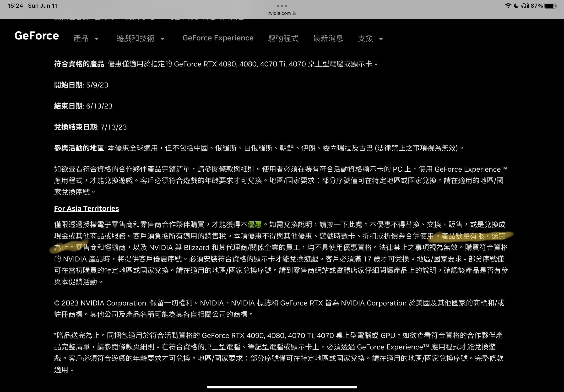Viewport: 564px width, 392px height.
Task: Click the 符合資格的產品 label
Action: (x=79, y=64)
